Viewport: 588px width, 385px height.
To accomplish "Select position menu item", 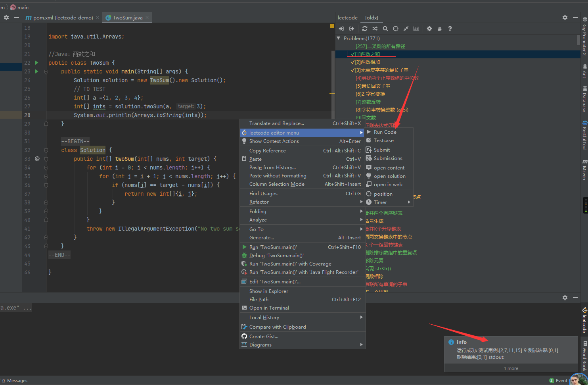I will click(389, 194).
